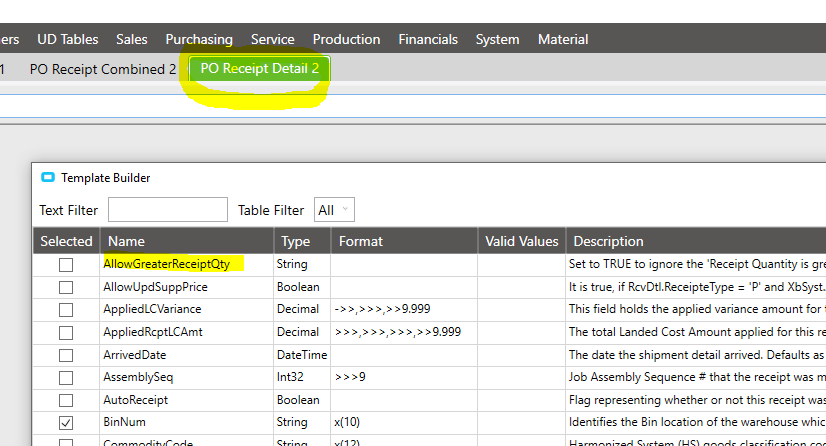This screenshot has width=826, height=446.
Task: Open the Material menu
Action: tap(563, 39)
